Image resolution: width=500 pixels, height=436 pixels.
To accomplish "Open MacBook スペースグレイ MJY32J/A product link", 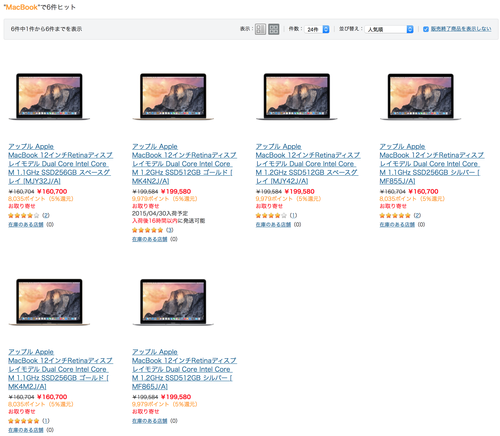I will [60, 164].
